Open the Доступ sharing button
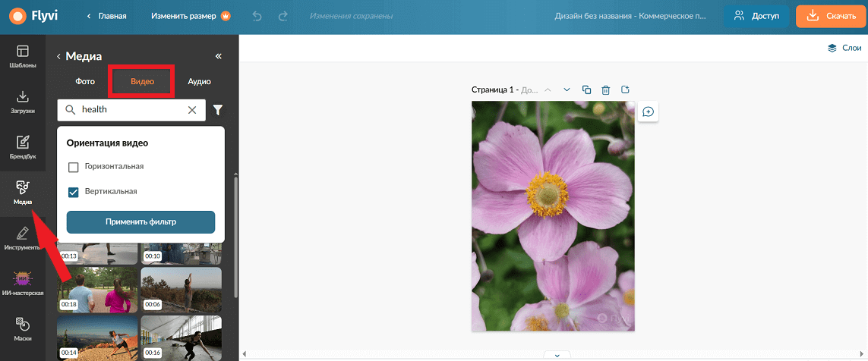868x361 pixels. pyautogui.click(x=756, y=16)
